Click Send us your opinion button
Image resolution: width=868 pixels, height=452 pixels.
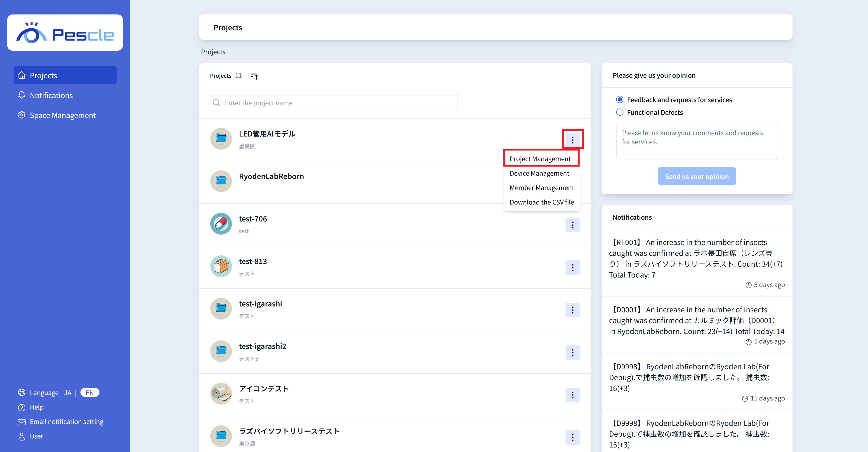(x=696, y=177)
